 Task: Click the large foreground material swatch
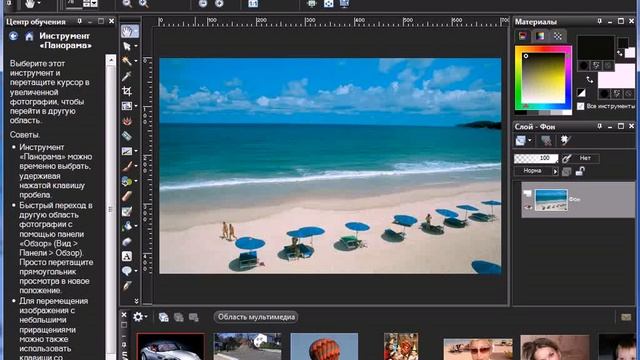[596, 48]
